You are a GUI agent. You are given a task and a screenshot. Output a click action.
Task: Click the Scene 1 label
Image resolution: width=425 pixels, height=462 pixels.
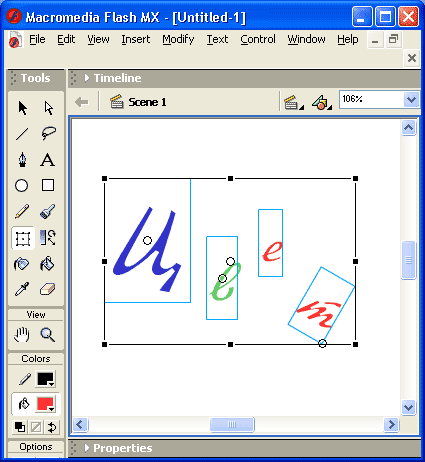(147, 102)
